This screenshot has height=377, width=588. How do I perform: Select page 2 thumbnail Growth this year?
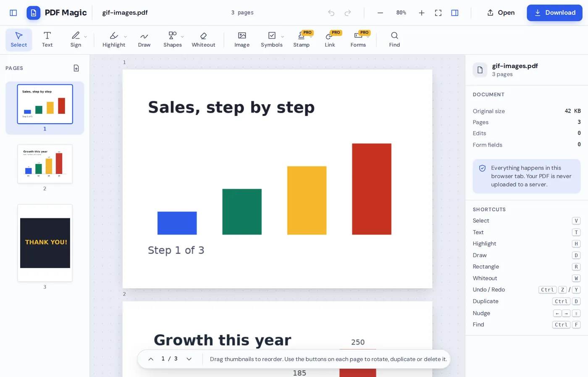point(45,164)
